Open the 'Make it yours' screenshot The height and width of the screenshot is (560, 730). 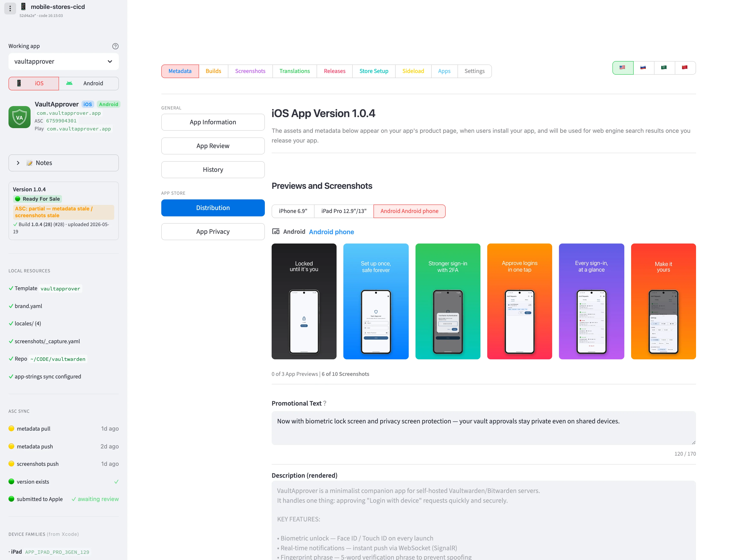coord(663,301)
